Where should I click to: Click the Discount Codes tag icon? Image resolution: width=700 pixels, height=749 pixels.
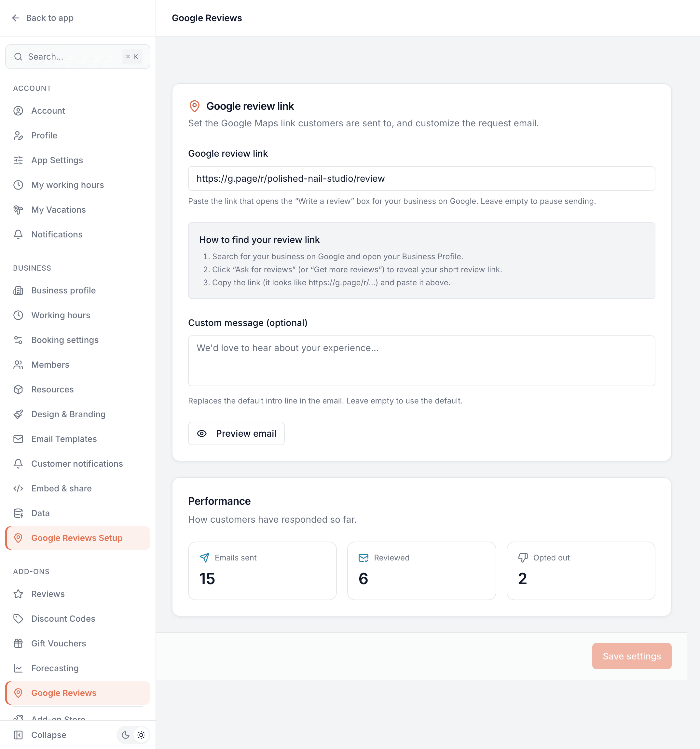tap(18, 619)
